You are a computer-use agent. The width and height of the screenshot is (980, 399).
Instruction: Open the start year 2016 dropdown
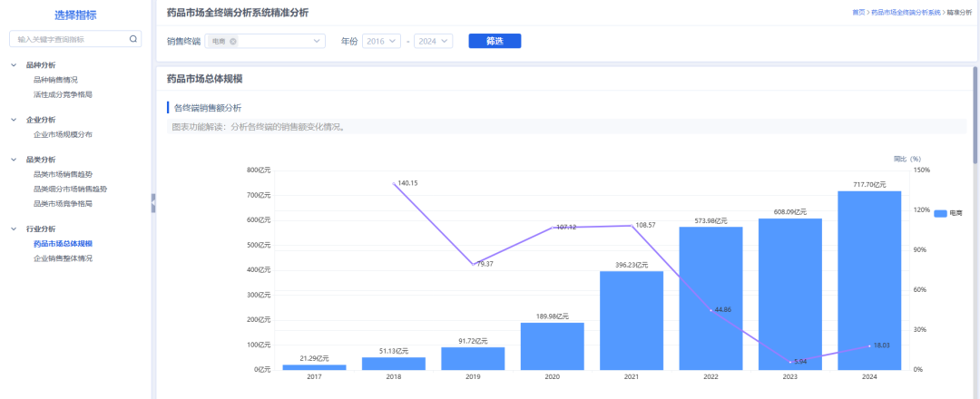[x=381, y=41]
